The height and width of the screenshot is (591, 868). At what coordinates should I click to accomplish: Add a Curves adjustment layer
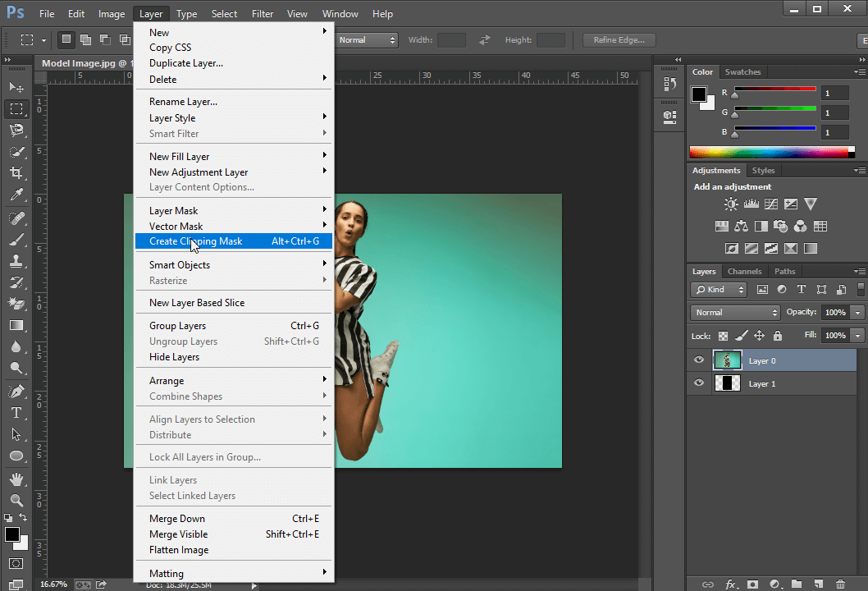point(771,204)
